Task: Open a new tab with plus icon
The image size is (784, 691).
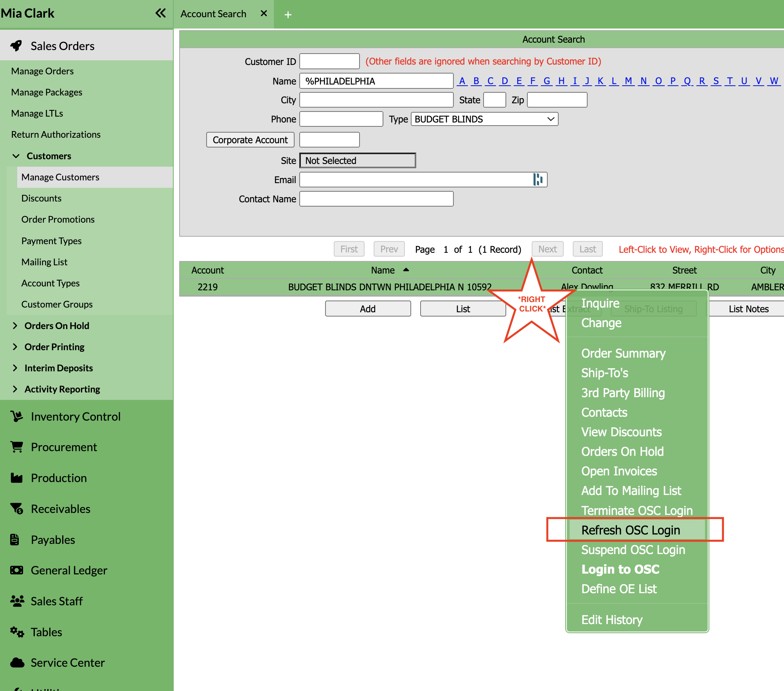Action: (288, 15)
